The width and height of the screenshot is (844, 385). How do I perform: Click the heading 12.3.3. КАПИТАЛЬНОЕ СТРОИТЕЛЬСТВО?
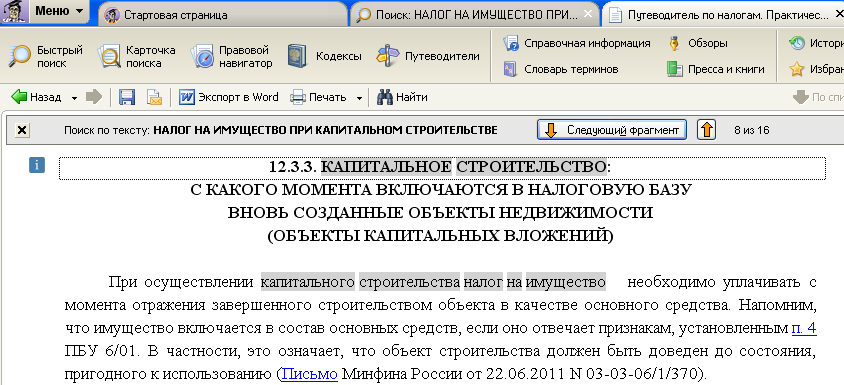tap(440, 167)
